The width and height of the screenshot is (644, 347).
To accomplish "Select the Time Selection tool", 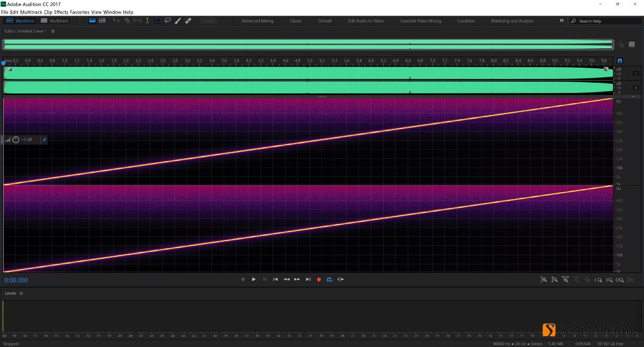I will 148,20.
